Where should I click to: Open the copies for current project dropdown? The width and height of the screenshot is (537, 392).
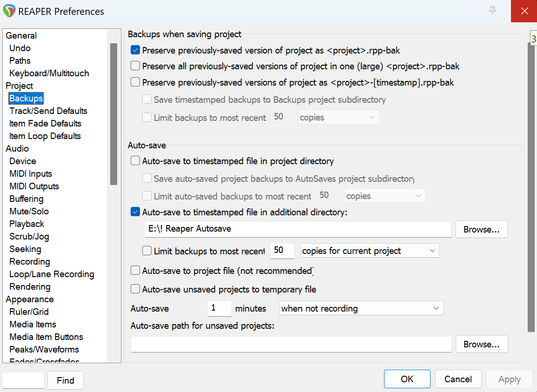tap(370, 251)
